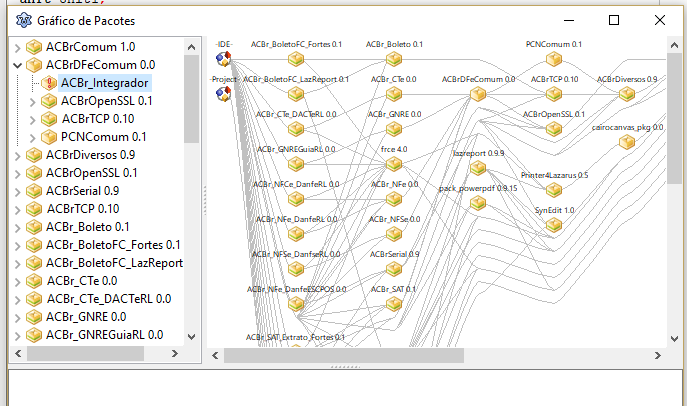Click ACBr_NFe 0.0 graph node icon
Screen dimensions: 687x406
click(394, 199)
